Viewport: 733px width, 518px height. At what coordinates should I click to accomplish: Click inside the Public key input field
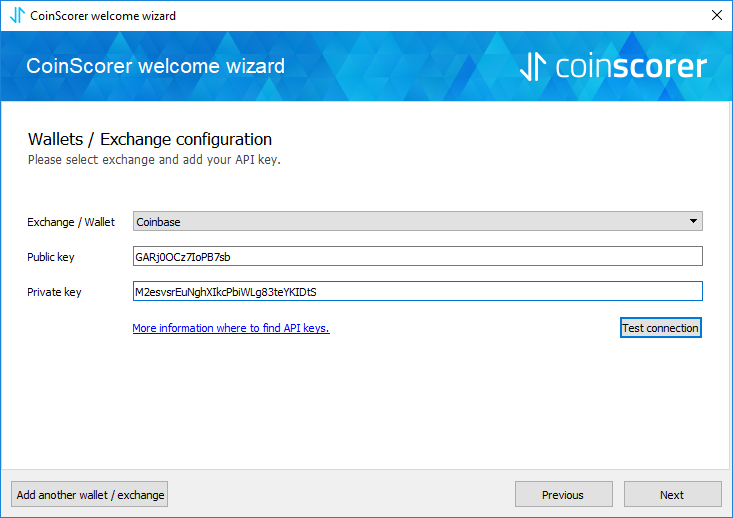(x=417, y=256)
